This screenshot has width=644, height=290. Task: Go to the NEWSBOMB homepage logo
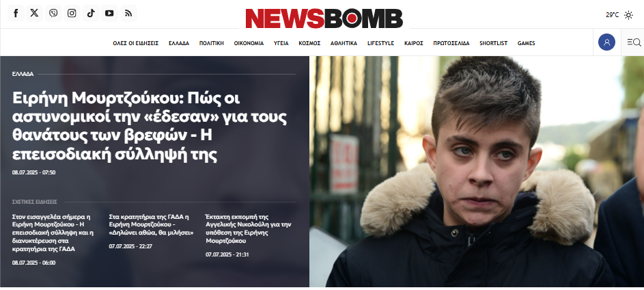(x=324, y=18)
